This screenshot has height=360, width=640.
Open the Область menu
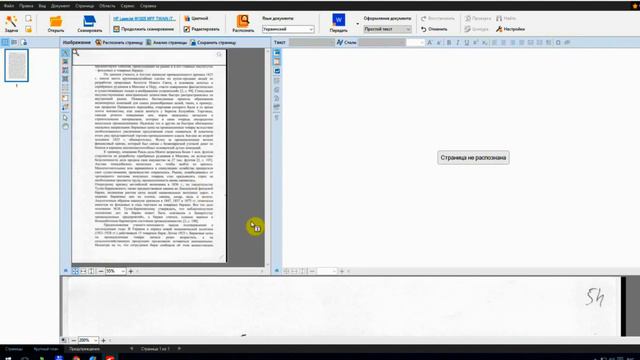(107, 6)
